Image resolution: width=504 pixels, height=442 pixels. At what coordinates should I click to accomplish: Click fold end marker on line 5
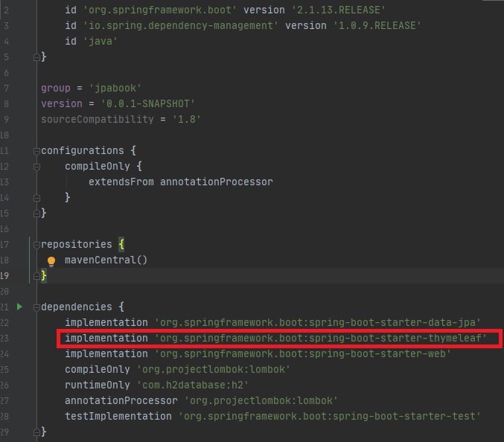point(36,57)
